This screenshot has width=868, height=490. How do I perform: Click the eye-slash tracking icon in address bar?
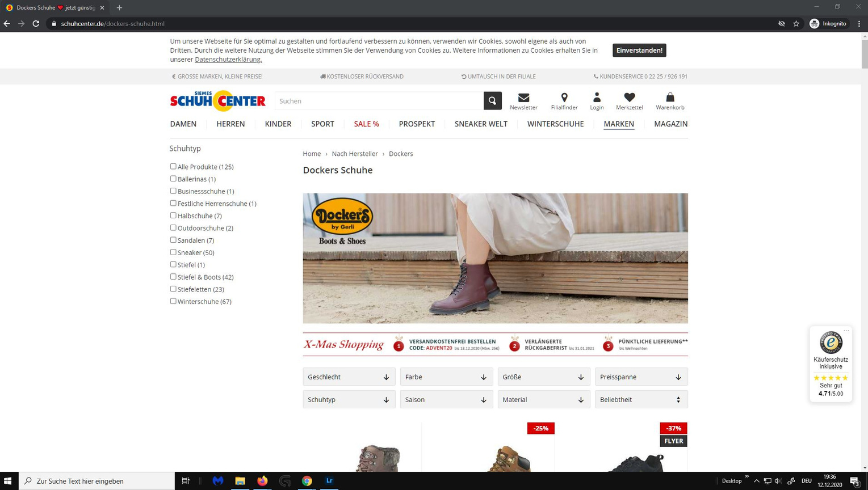(x=782, y=24)
